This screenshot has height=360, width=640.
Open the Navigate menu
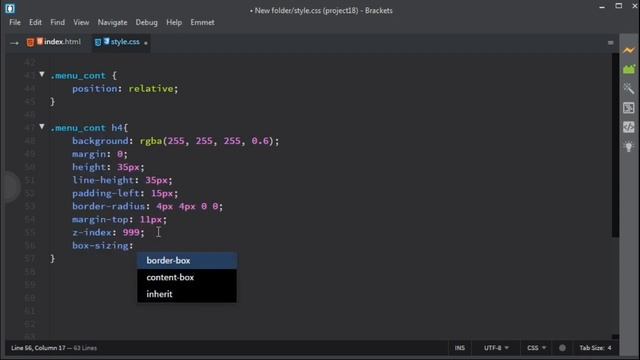pyautogui.click(x=112, y=22)
